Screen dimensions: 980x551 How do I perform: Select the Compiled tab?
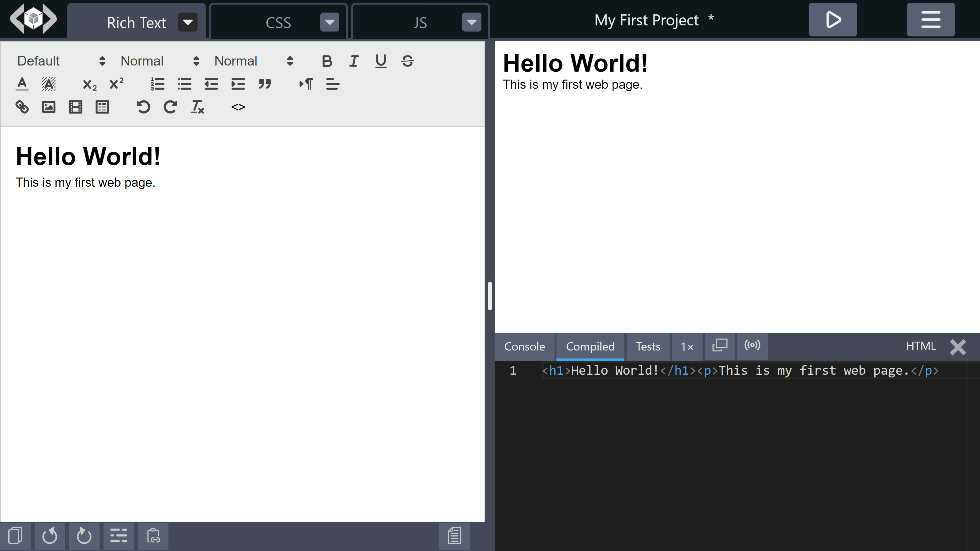590,347
